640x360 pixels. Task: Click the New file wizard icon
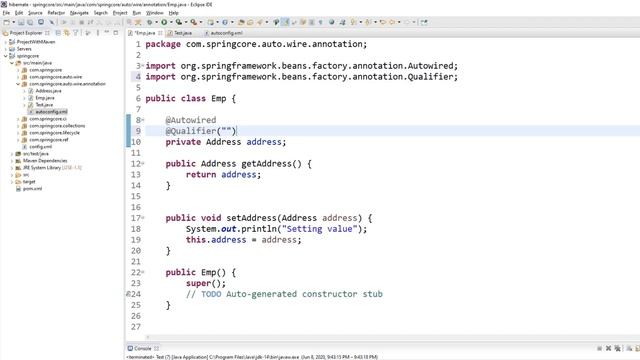7,22
